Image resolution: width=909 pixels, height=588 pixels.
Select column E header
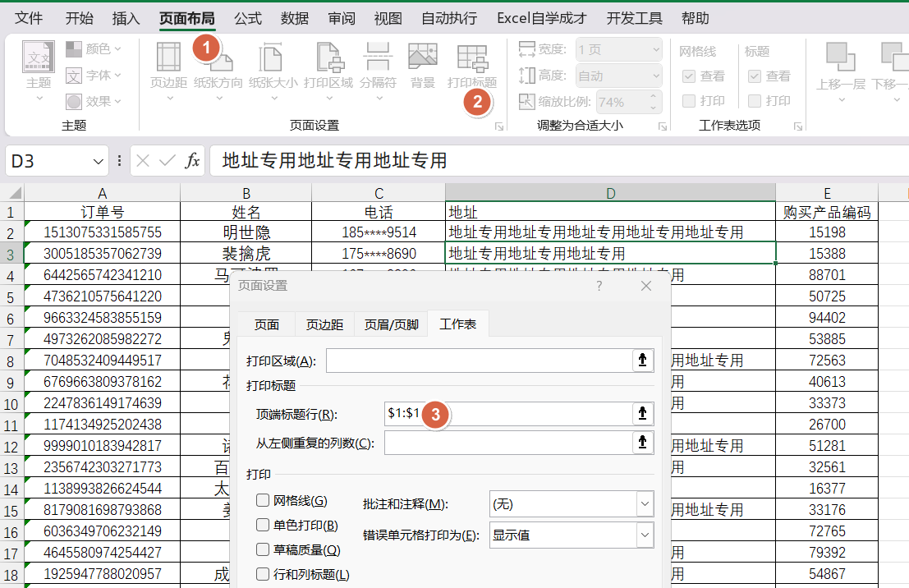pyautogui.click(x=827, y=193)
